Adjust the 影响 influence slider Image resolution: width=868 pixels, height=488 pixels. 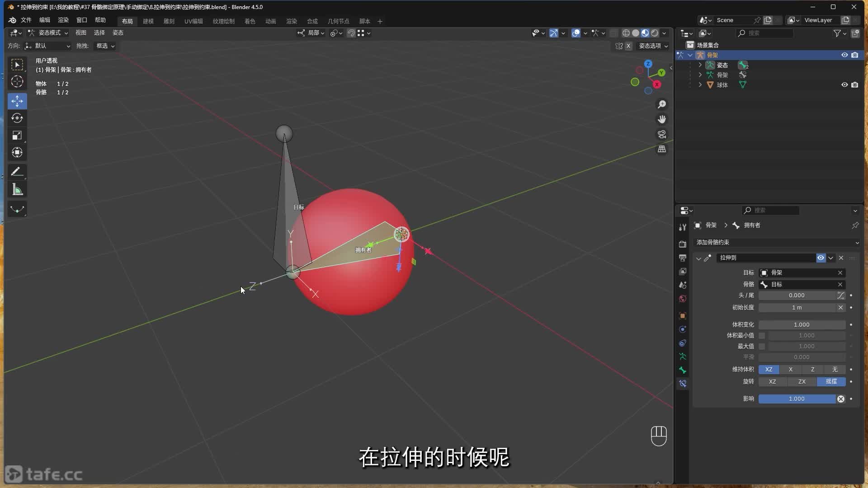797,399
